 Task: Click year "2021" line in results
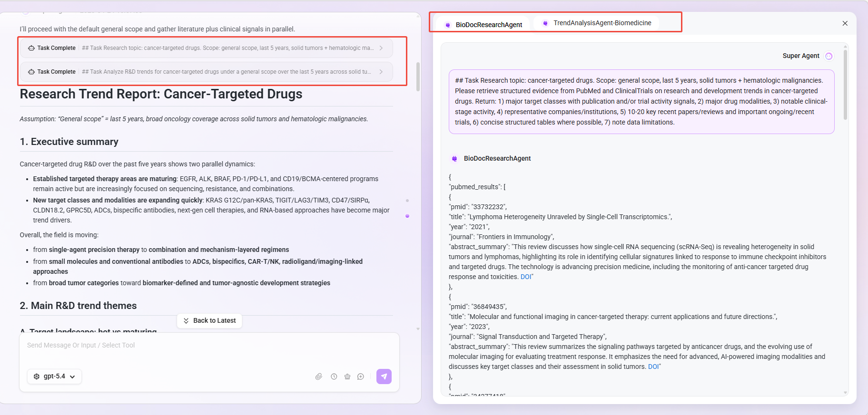(469, 227)
